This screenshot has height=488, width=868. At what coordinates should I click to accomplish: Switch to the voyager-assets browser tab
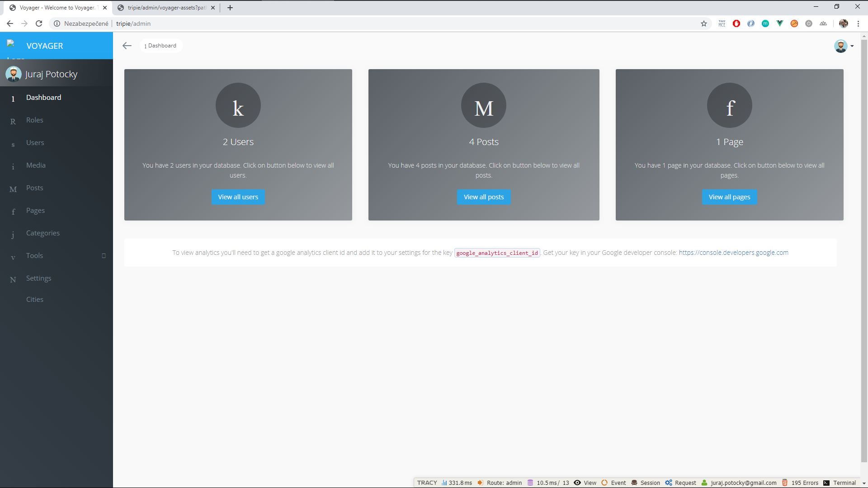click(x=166, y=8)
